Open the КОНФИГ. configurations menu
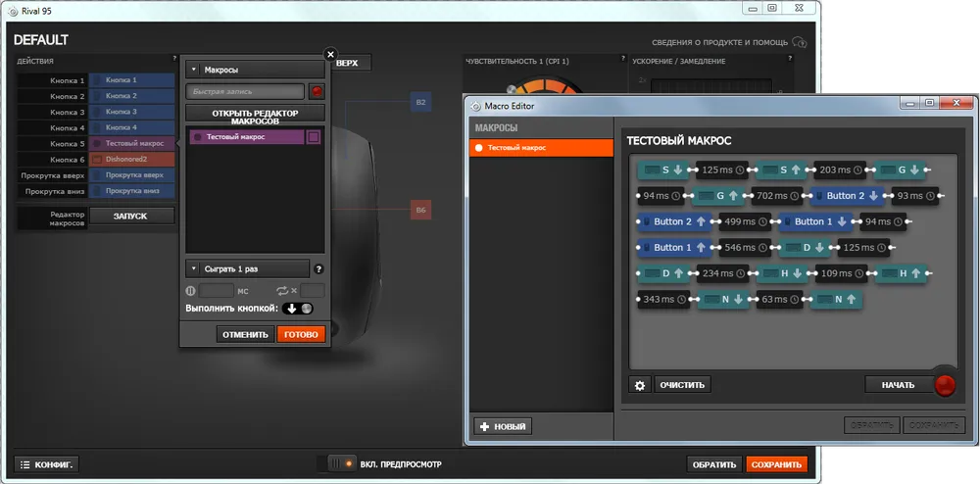Viewport: 980px width, 484px height. pos(47,464)
